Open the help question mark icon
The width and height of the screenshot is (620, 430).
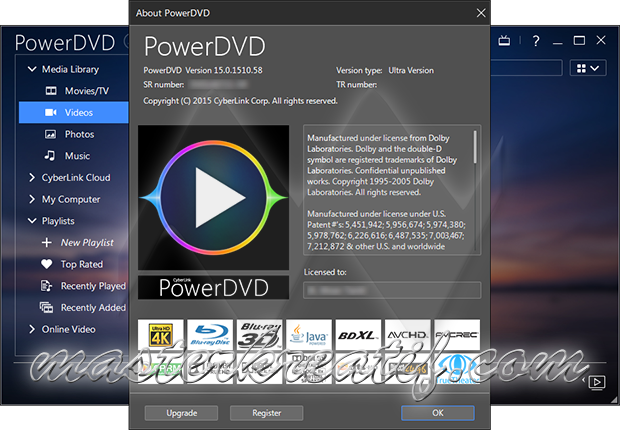point(536,41)
